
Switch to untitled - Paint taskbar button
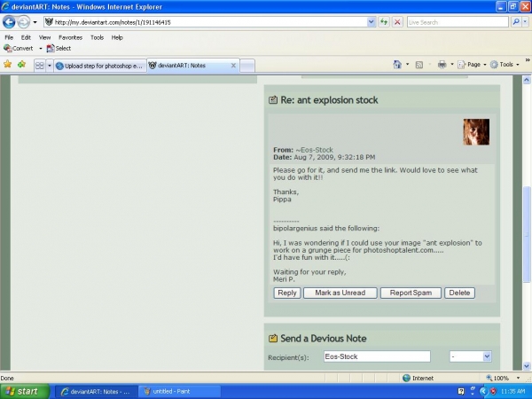[x=180, y=392]
